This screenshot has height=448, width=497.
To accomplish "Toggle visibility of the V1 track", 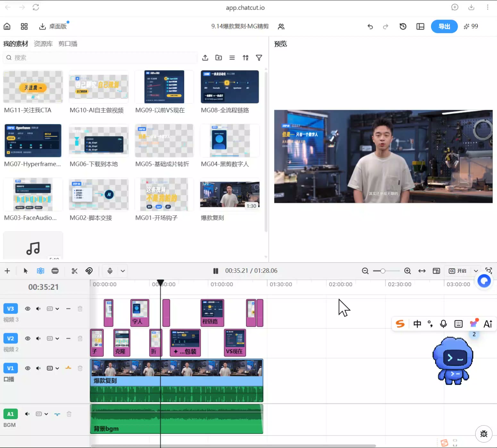I will pyautogui.click(x=28, y=368).
